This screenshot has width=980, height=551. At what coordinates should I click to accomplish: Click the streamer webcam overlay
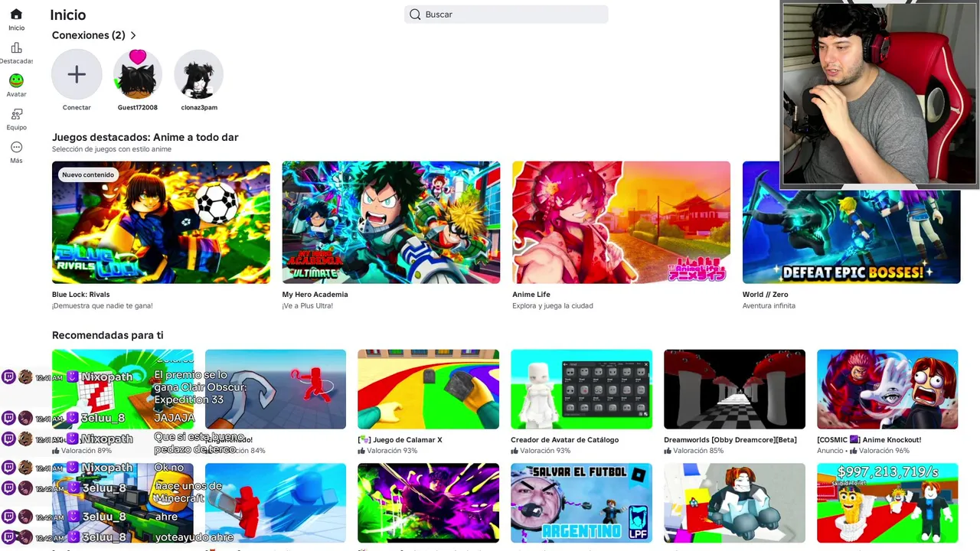pos(880,94)
